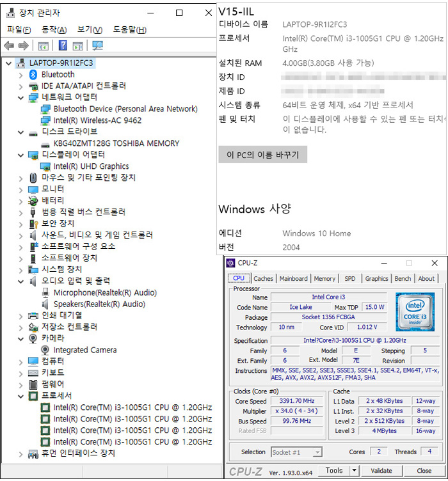Switch to the Bench tab in CPU-Z

403,278
